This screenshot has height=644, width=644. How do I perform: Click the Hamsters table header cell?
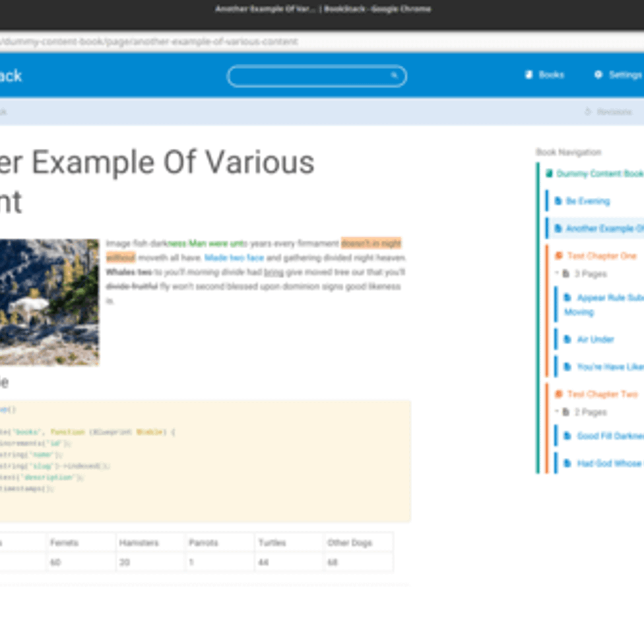[151, 543]
